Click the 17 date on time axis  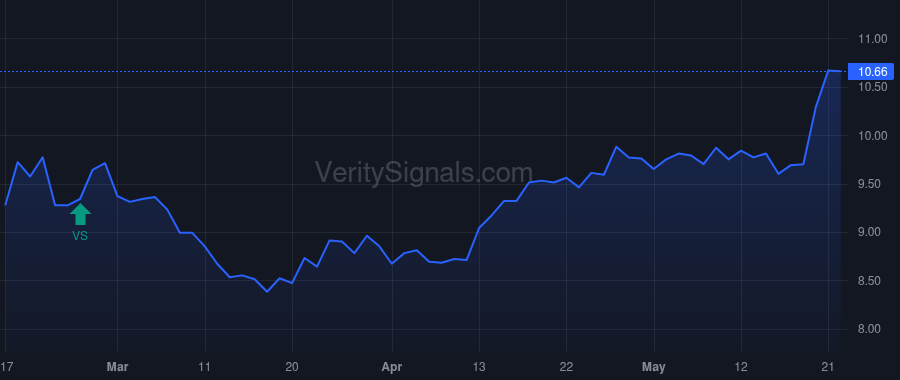(x=6, y=367)
